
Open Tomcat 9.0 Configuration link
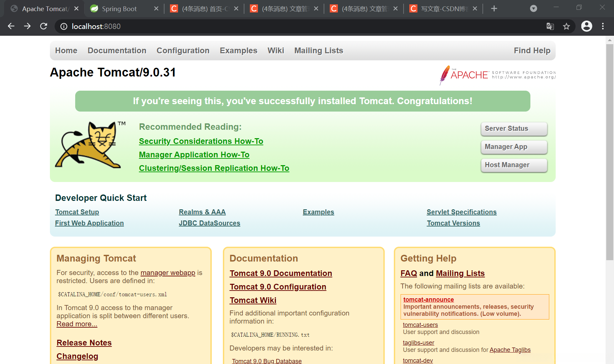278,287
